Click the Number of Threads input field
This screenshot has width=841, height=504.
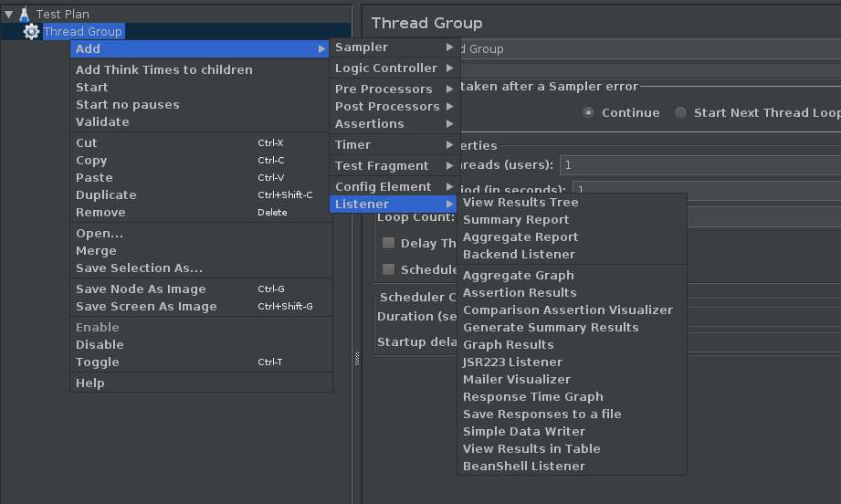click(699, 165)
